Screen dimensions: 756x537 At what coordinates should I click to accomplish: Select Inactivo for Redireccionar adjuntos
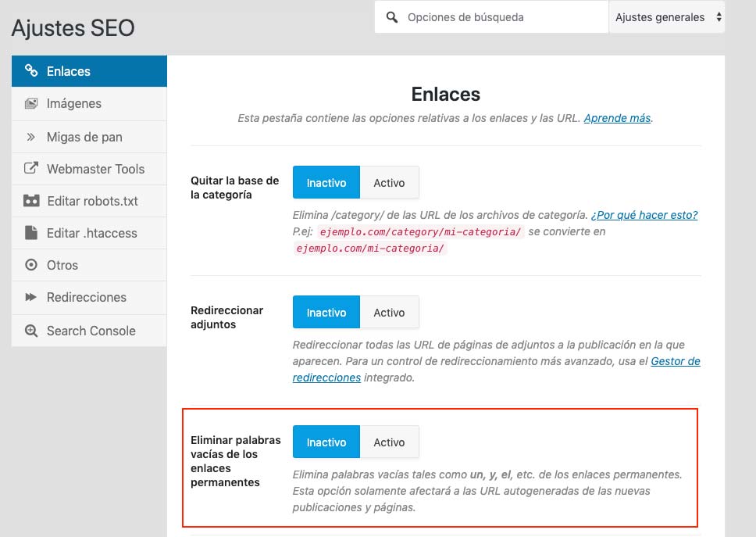[326, 312]
